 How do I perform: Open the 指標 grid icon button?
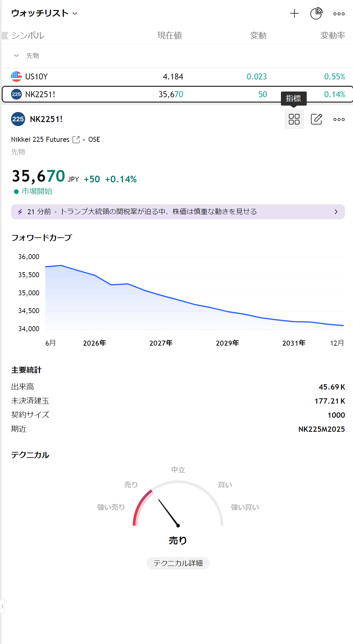(294, 119)
